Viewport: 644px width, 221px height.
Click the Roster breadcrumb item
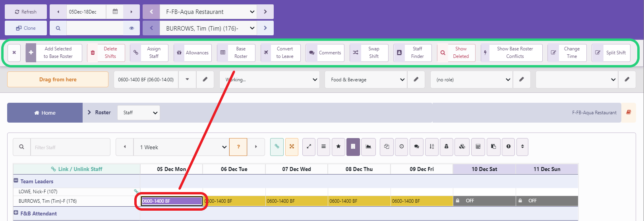(102, 113)
